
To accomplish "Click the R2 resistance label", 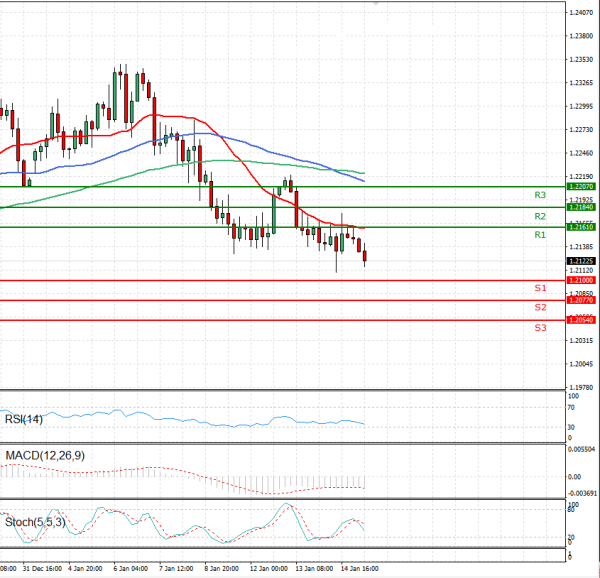I will pyautogui.click(x=540, y=217).
